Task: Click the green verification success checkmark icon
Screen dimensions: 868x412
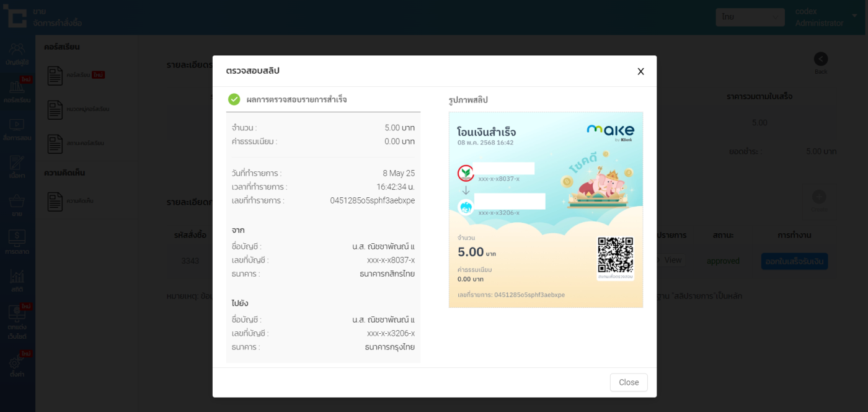Action: click(234, 99)
